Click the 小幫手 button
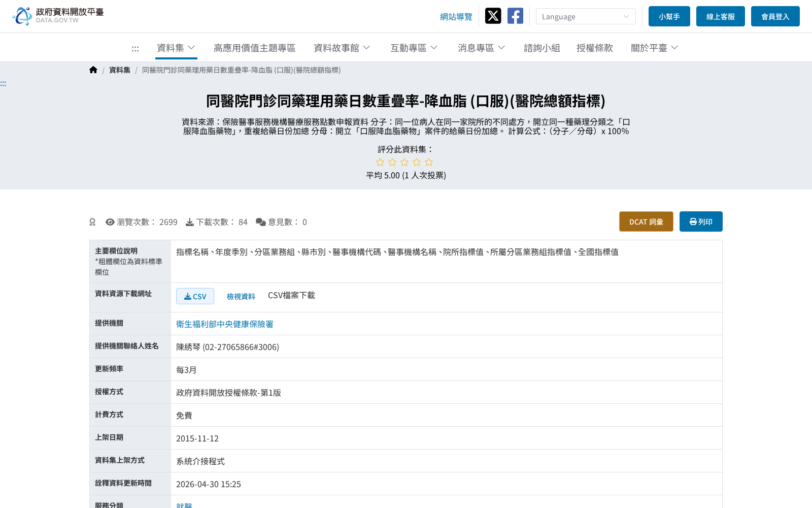The width and height of the screenshot is (812, 508). (x=669, y=16)
